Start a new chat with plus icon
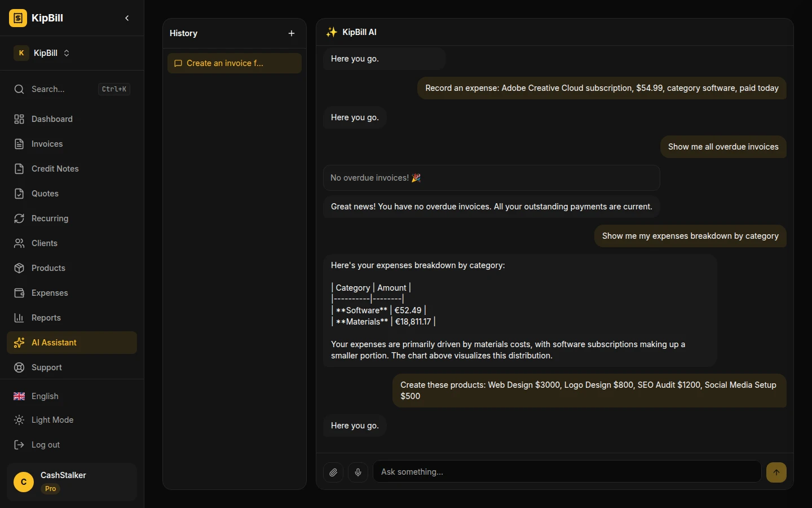 [x=292, y=33]
